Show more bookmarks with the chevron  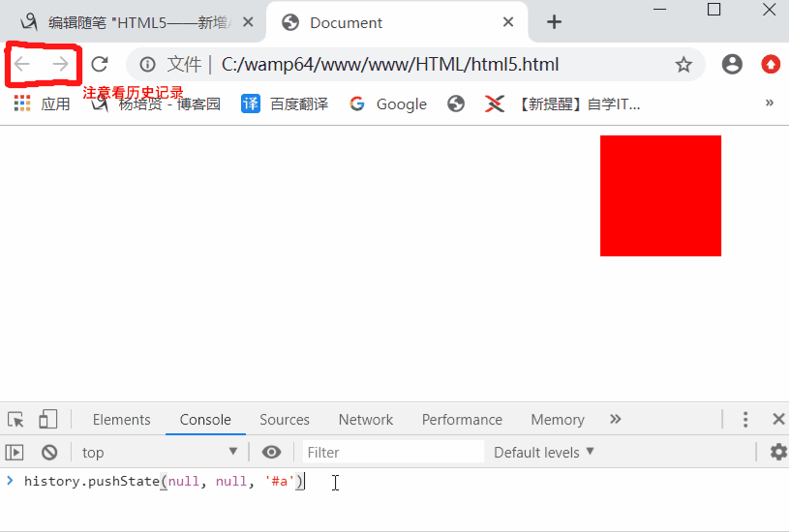[769, 103]
